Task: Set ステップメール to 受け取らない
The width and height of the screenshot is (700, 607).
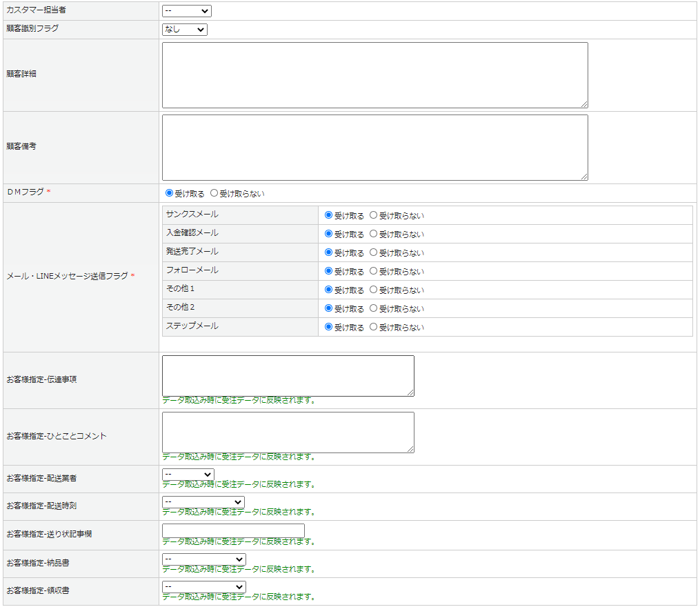Action: tap(374, 328)
